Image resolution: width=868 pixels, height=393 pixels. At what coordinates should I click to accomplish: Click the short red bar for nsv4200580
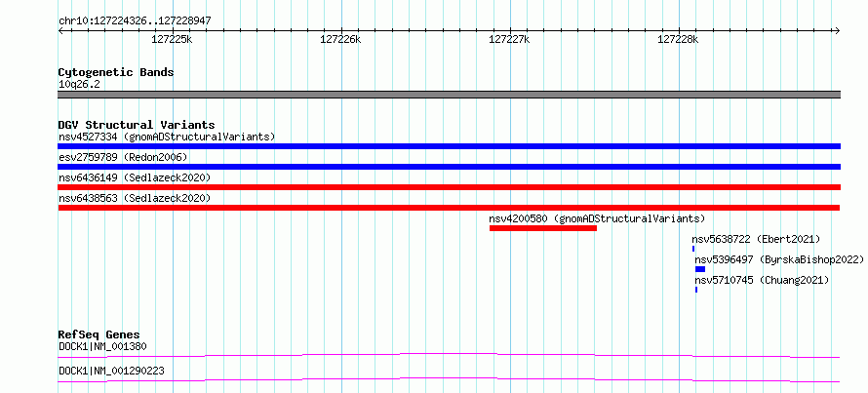(543, 228)
